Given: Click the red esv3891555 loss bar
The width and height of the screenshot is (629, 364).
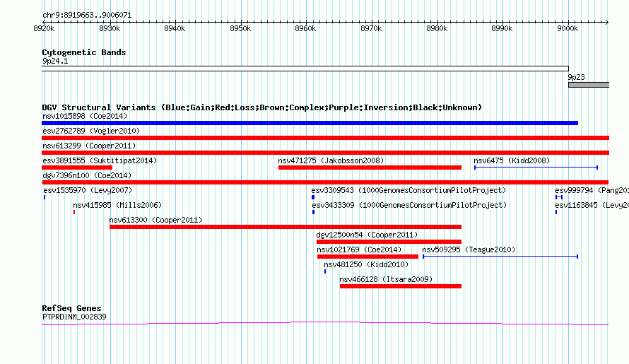Looking at the screenshot, I should pos(77,168).
